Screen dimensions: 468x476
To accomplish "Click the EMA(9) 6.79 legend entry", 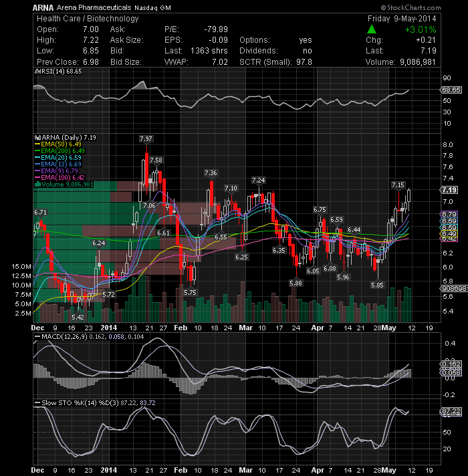I will [60, 171].
